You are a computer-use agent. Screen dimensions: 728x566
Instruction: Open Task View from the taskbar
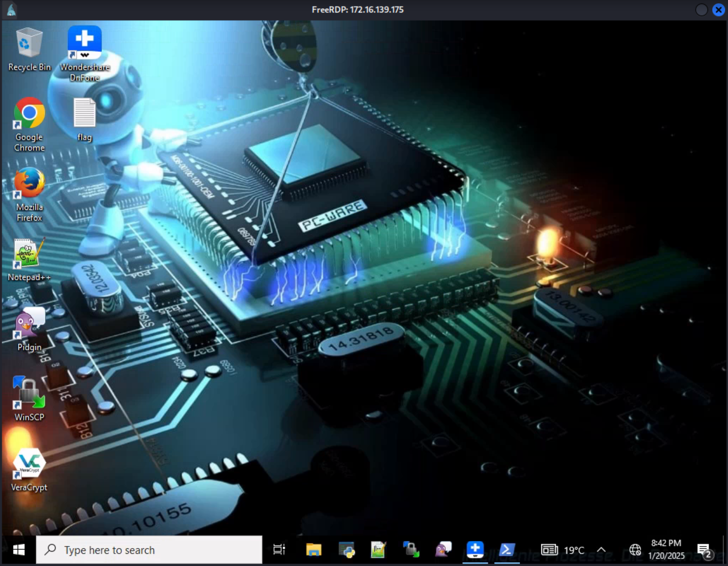[279, 549]
